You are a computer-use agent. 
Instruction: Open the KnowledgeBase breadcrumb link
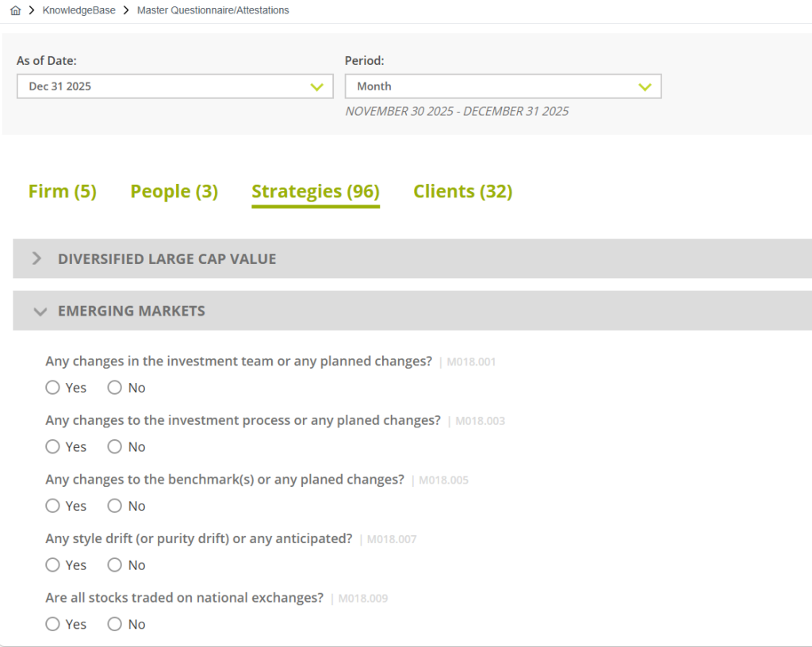pyautogui.click(x=79, y=10)
